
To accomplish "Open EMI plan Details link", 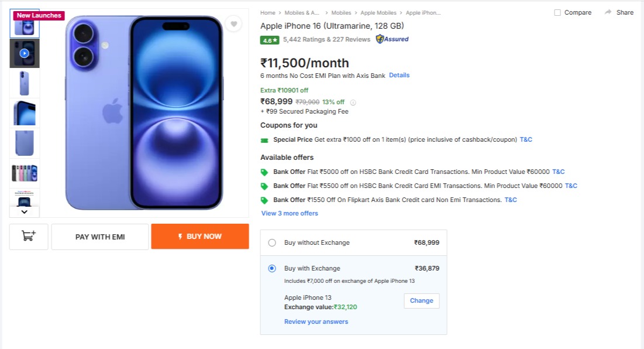I will coord(399,75).
